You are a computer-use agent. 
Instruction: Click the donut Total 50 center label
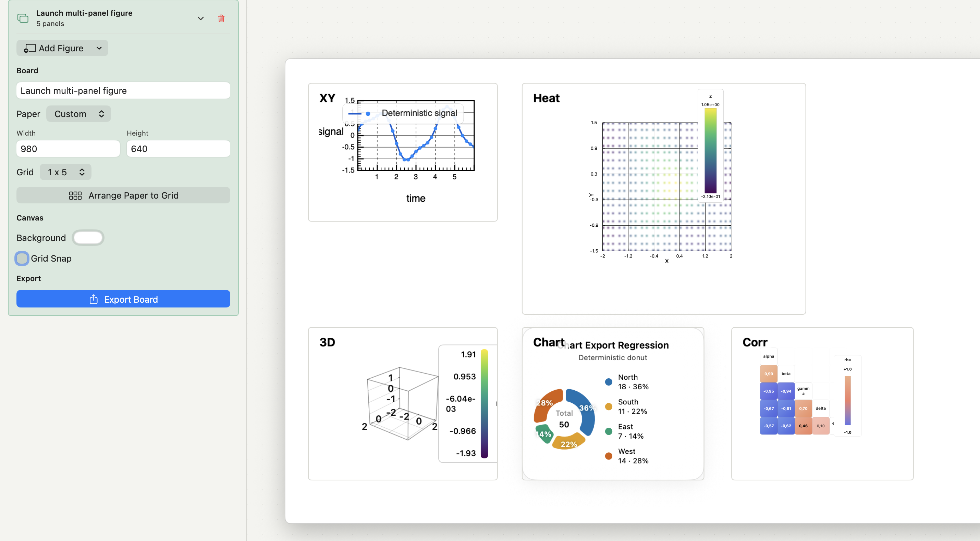[564, 418]
